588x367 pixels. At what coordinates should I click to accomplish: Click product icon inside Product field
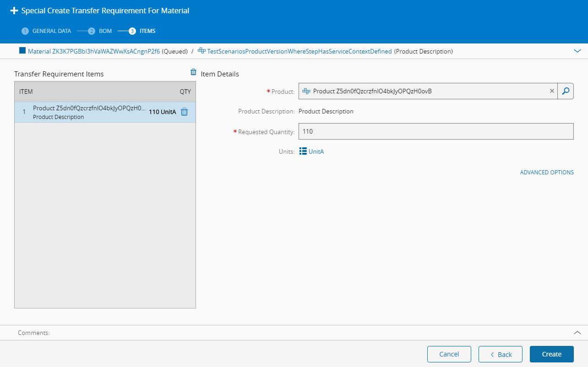[x=306, y=91]
